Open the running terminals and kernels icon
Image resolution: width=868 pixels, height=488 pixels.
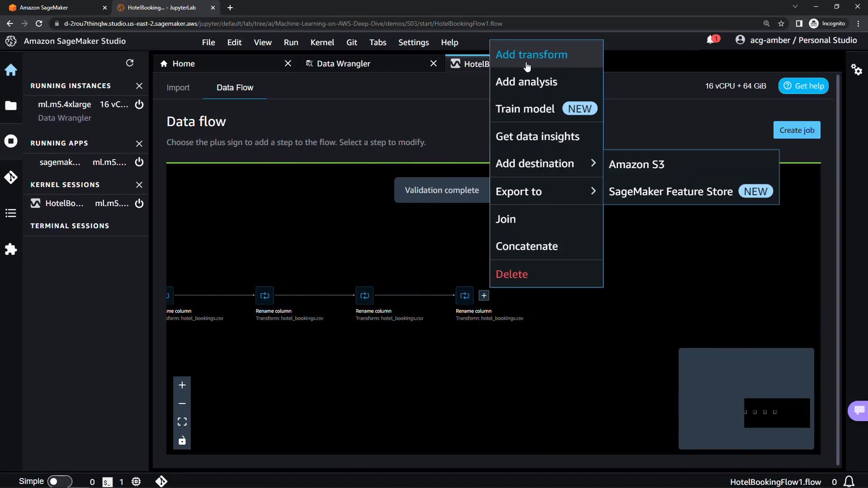click(11, 141)
